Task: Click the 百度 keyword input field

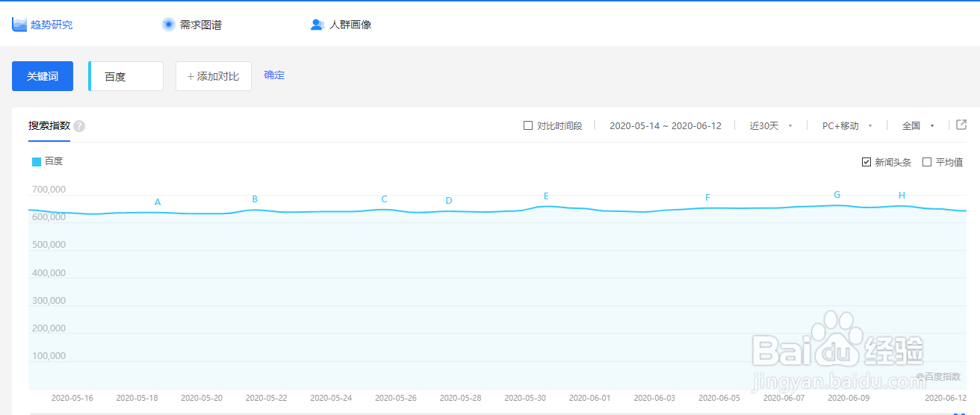Action: coord(126,76)
